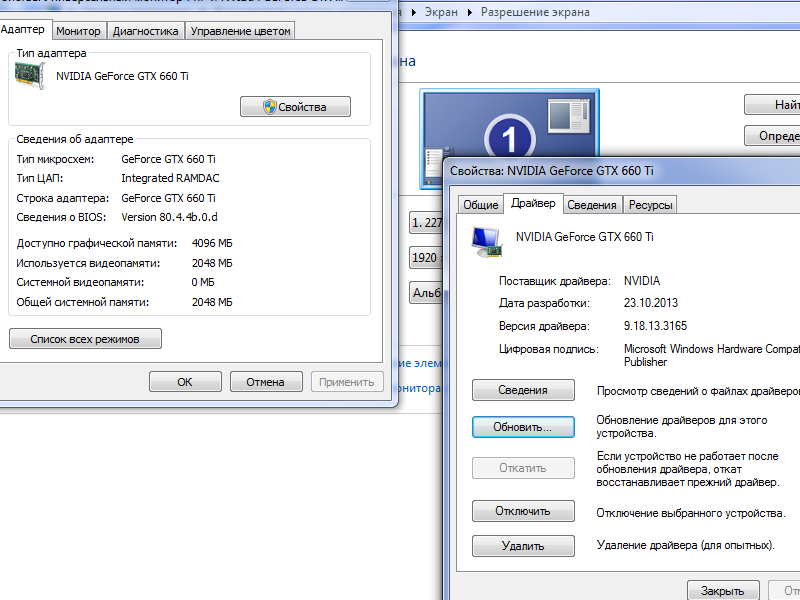The height and width of the screenshot is (600, 800).
Task: Open the Управление цветом tab
Action: pyautogui.click(x=240, y=31)
